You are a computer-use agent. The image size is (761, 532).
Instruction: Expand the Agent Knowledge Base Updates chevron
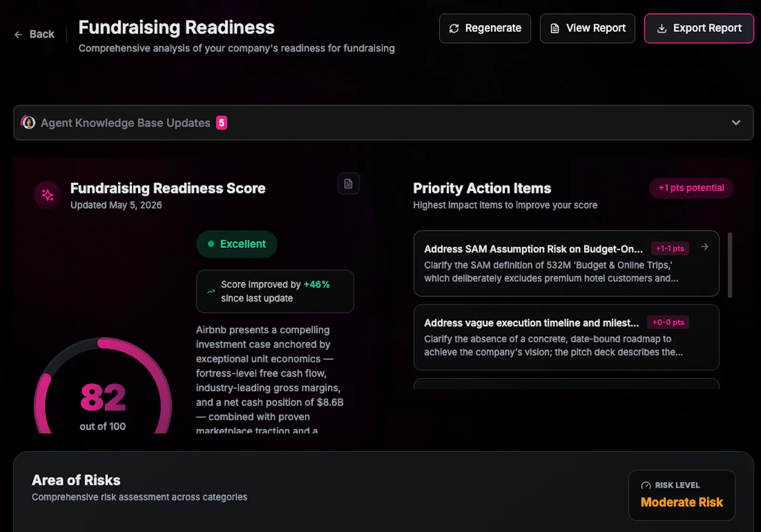click(x=736, y=123)
